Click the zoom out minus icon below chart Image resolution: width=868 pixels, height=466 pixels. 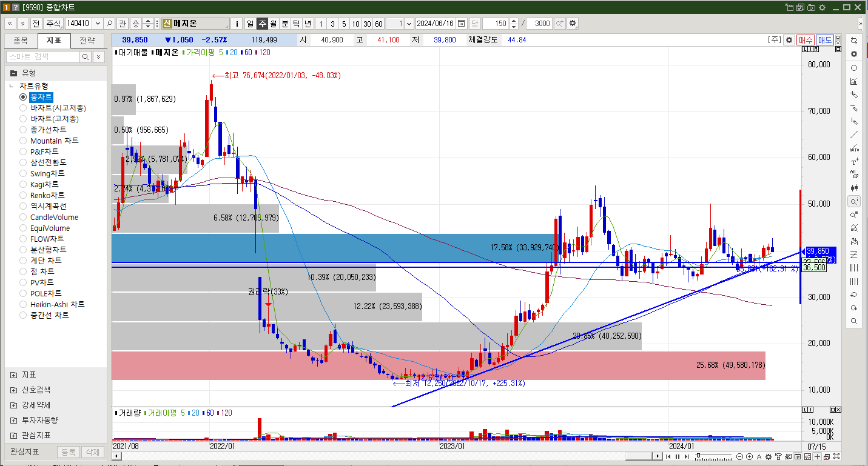click(x=739, y=456)
